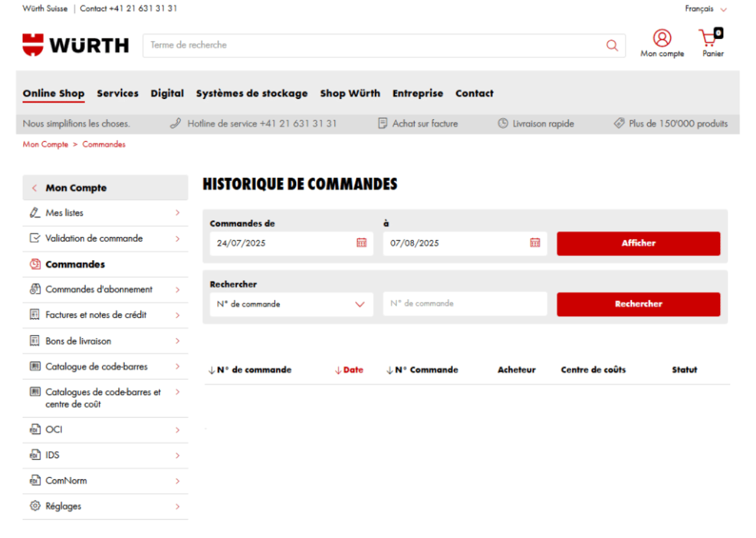Open calendar for start date 24/07/2025
This screenshot has width=756, height=538.
[x=362, y=243]
